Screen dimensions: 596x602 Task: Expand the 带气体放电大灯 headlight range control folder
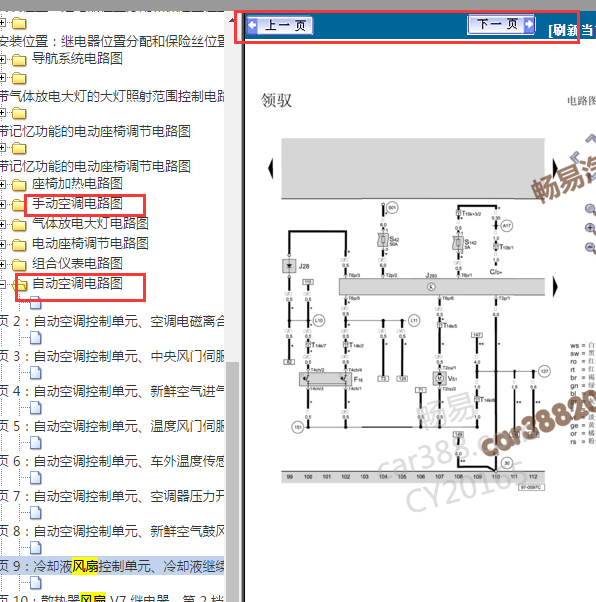pyautogui.click(x=2, y=78)
